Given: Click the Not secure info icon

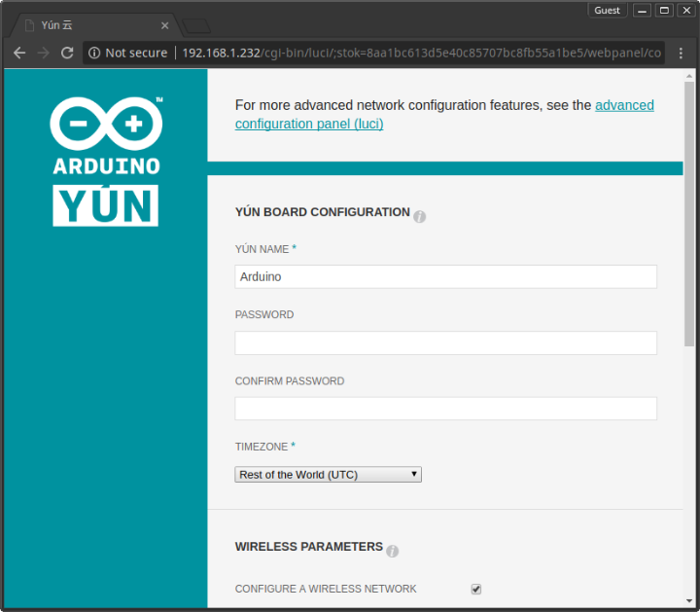Looking at the screenshot, I should 94,53.
